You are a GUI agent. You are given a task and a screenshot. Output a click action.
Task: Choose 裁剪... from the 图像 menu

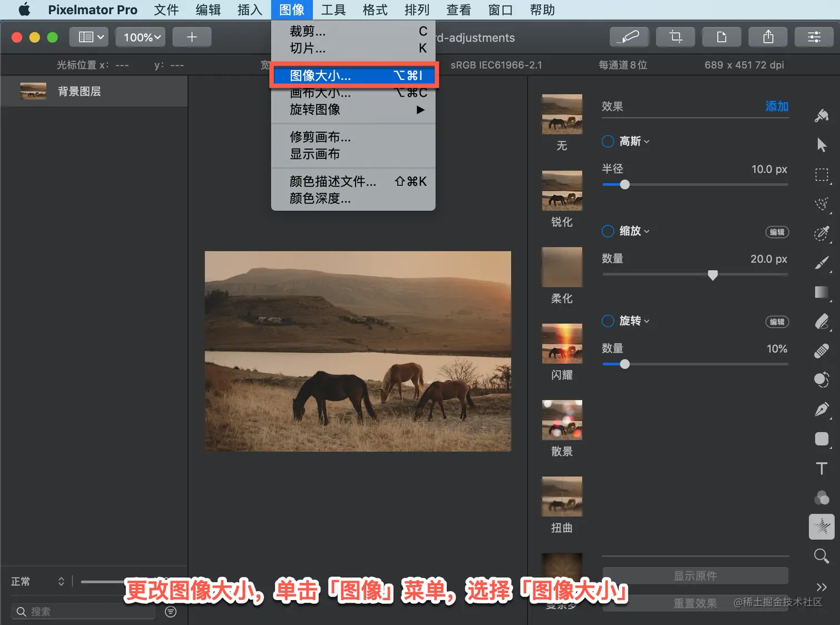353,31
